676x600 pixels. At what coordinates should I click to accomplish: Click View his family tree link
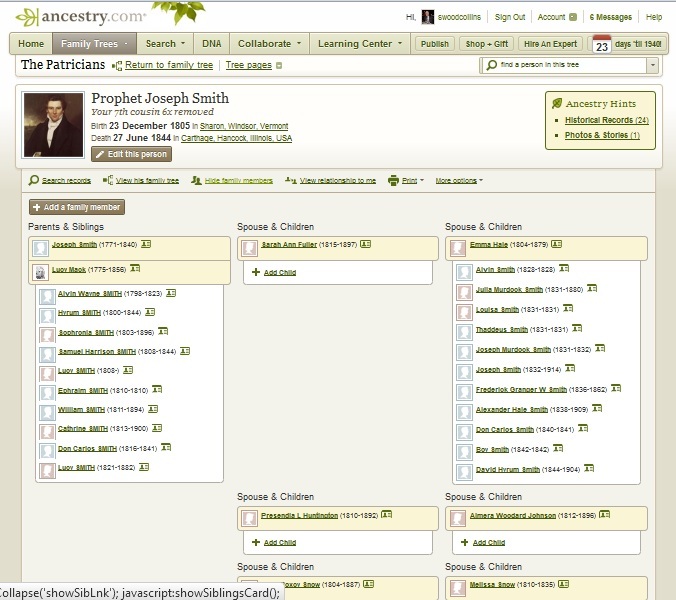coord(147,181)
